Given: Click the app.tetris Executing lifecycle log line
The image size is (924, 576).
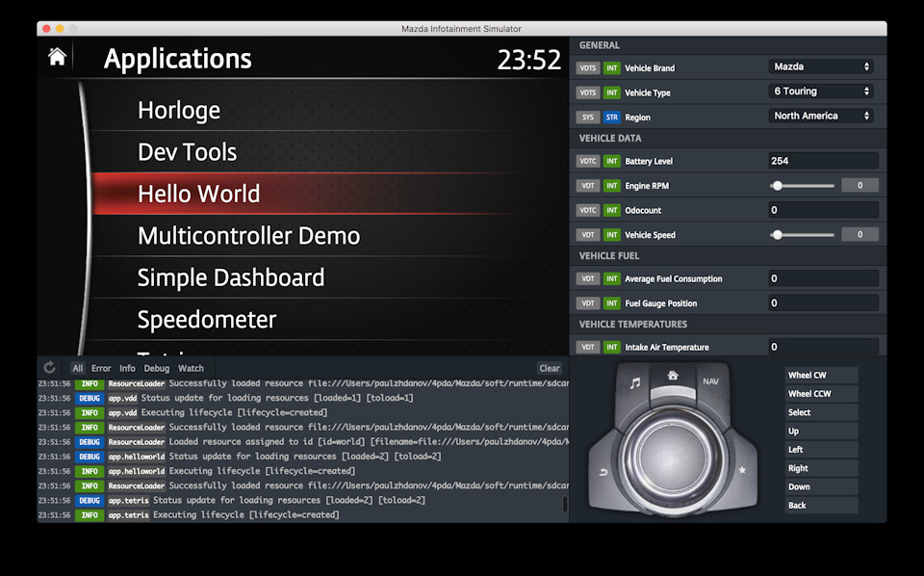Looking at the screenshot, I should coord(303,514).
